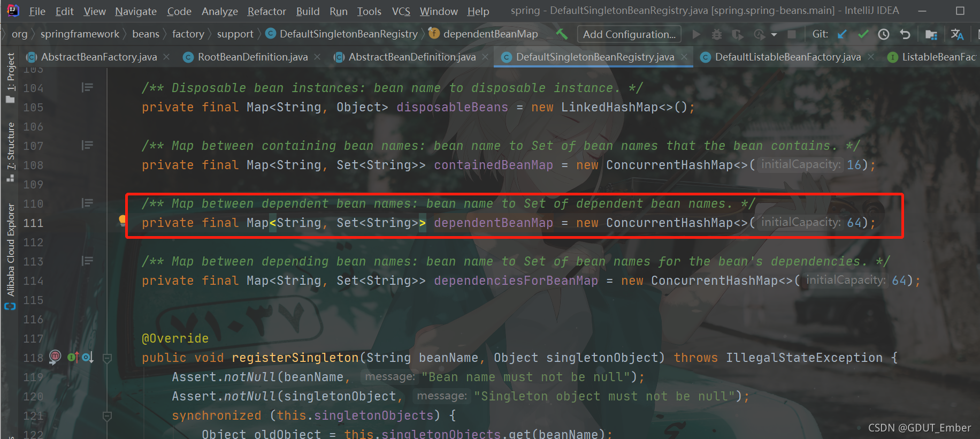Open the VCS menu
The height and width of the screenshot is (439, 980).
coord(401,11)
